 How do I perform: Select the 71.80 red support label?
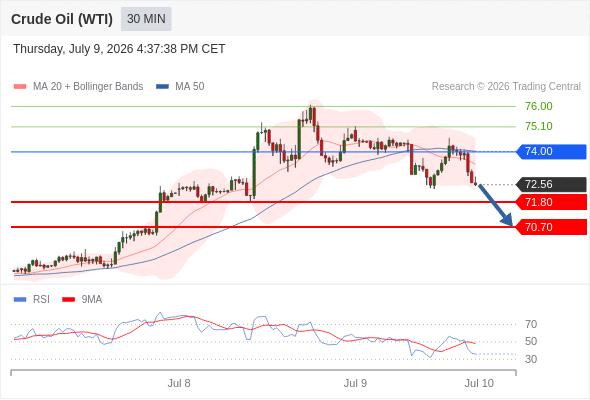(x=552, y=202)
